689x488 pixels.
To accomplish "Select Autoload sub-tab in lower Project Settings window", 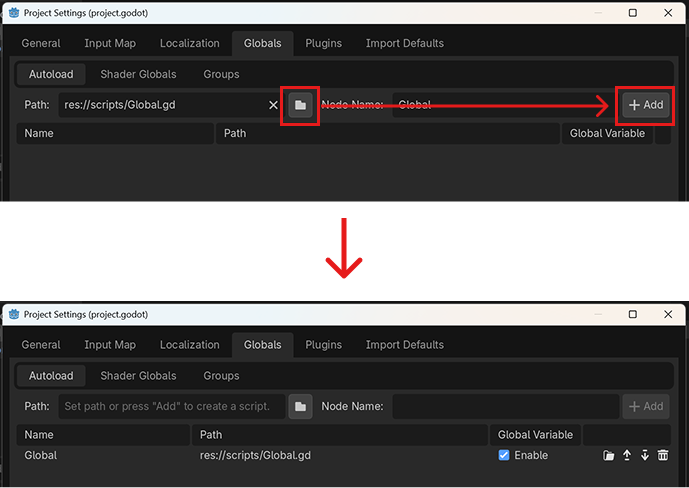I will 51,376.
